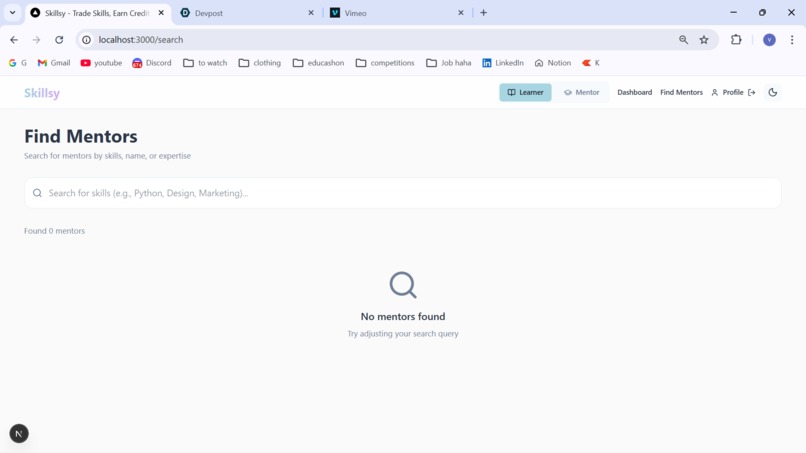Open youtube bookmark
The width and height of the screenshot is (806, 453).
click(101, 63)
